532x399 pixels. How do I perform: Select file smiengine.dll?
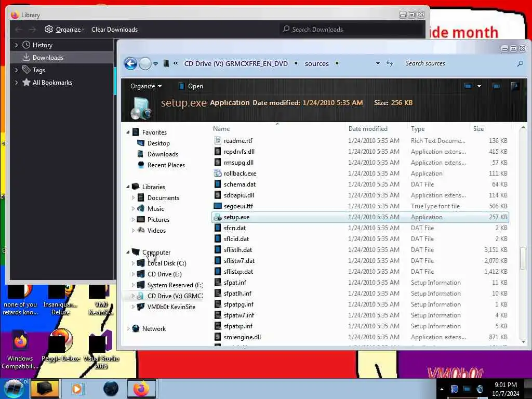(242, 337)
